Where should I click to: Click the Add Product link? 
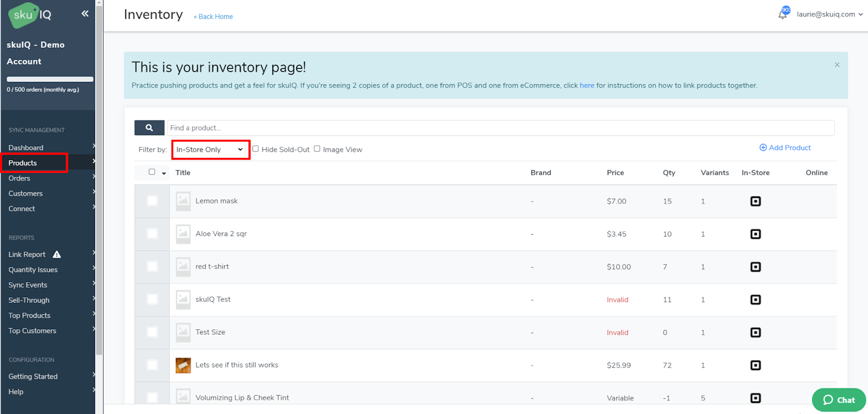(785, 148)
